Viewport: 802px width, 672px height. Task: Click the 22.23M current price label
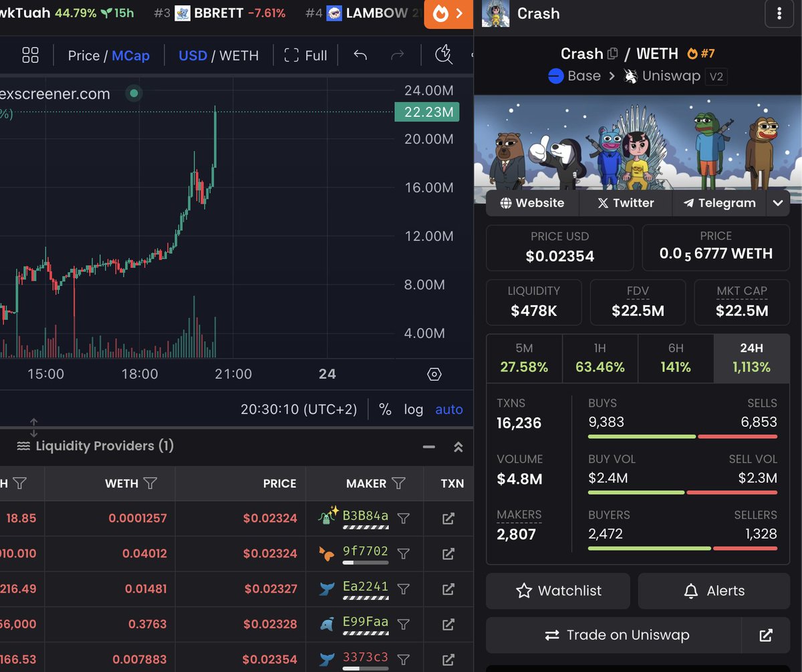point(428,112)
